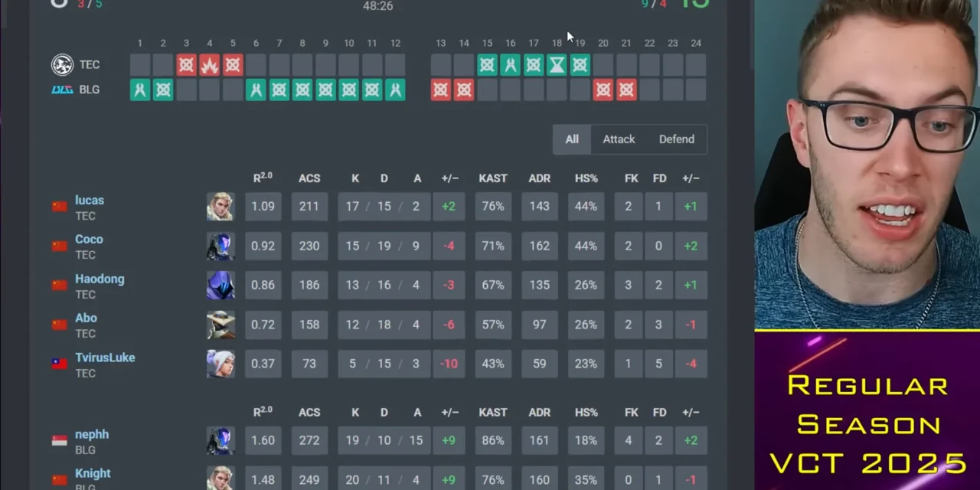Select BLG's round 6 defuse icon

click(x=256, y=90)
